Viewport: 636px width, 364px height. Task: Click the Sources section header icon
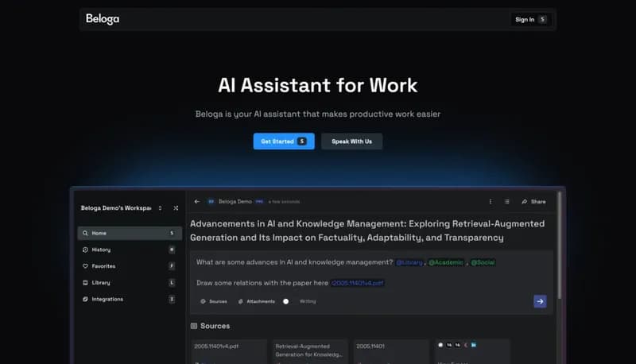194,326
